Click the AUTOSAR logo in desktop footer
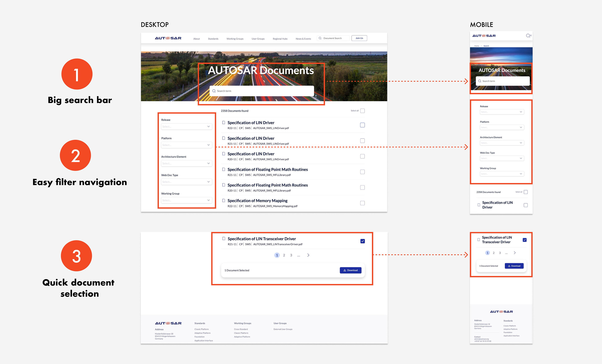Image resolution: width=602 pixels, height=364 pixels. pyautogui.click(x=168, y=323)
